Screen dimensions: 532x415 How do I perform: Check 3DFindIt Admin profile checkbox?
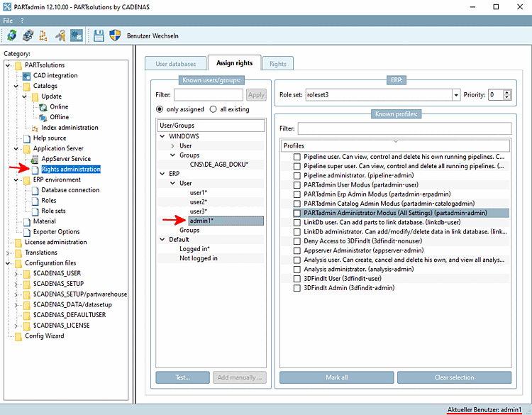(x=297, y=288)
